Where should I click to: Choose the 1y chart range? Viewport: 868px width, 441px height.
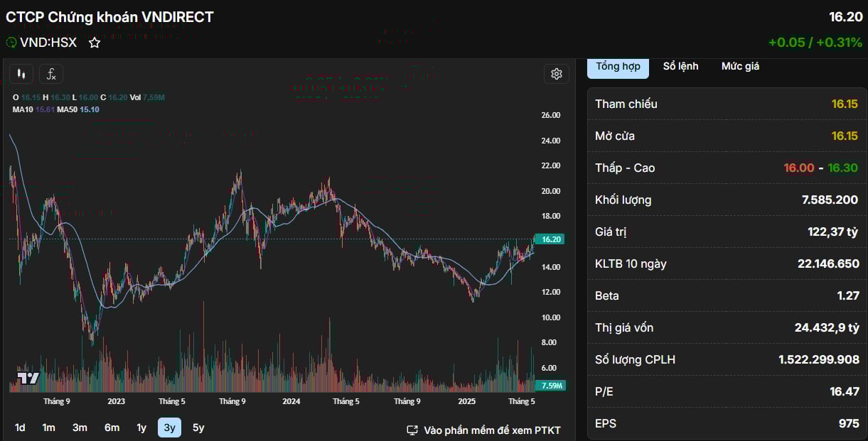[141, 428]
